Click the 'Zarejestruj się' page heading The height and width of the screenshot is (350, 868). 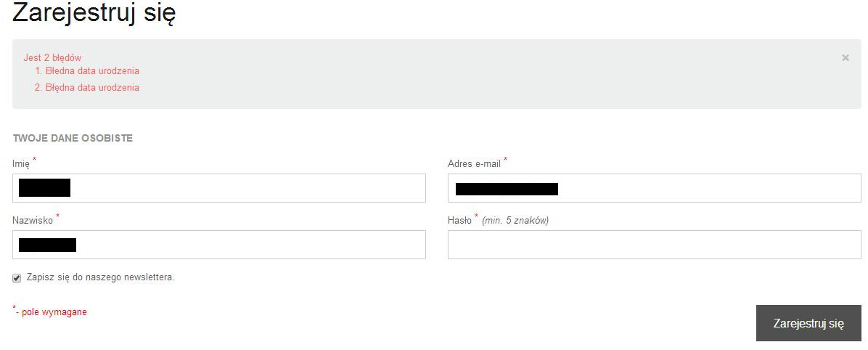[94, 14]
